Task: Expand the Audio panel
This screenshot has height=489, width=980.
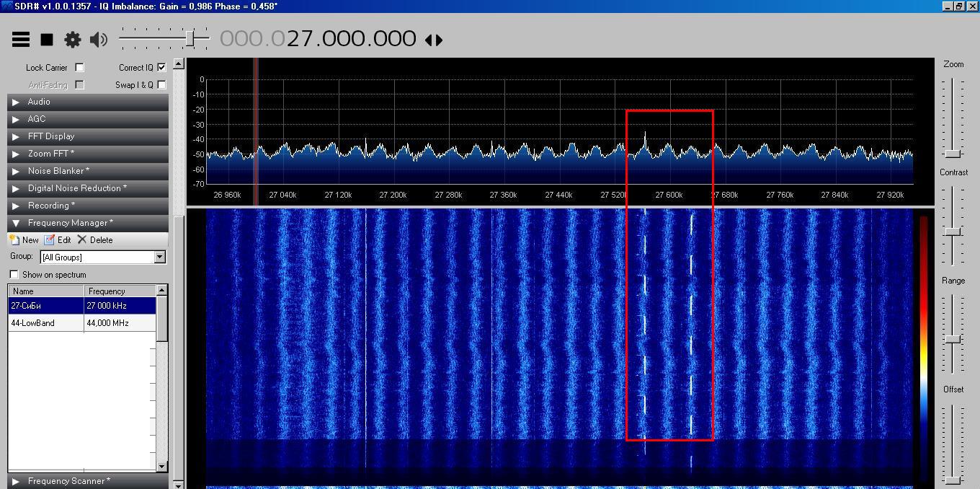Action: click(88, 102)
